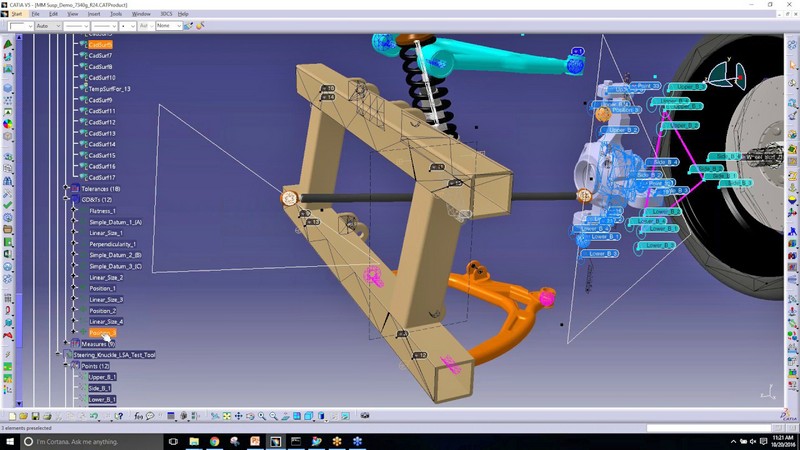Expand the Measures (9) tree node

[66, 343]
